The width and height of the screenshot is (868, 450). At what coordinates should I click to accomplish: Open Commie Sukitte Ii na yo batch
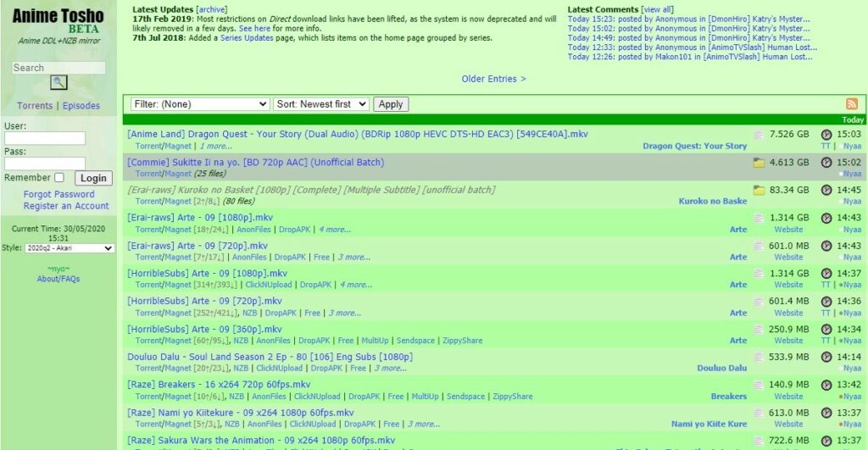pos(255,162)
